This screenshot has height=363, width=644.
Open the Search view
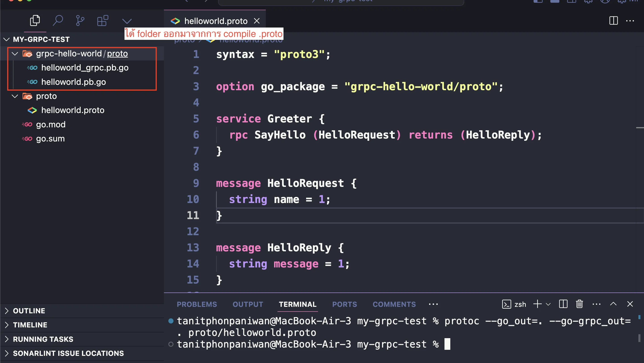[x=58, y=21]
